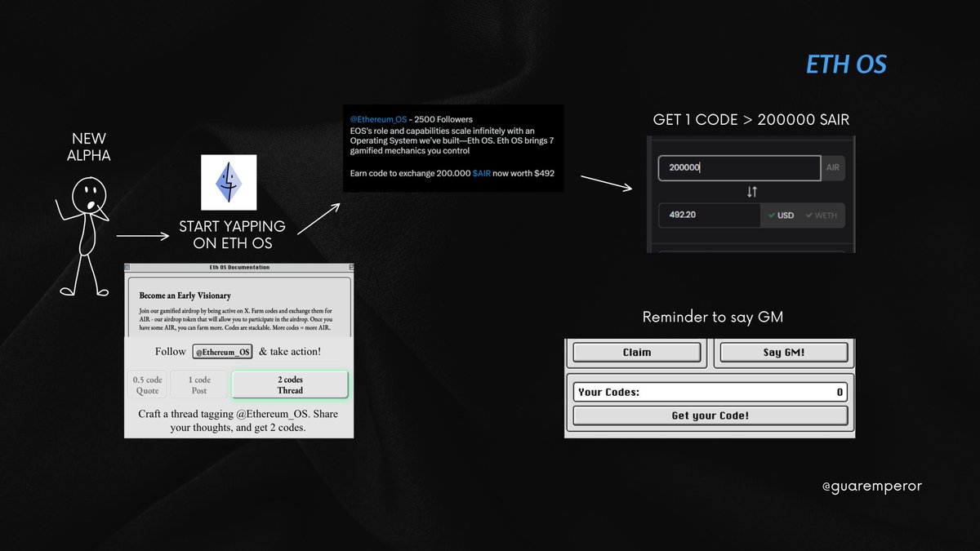Click the Claim button
This screenshot has height=551, width=980.
[x=637, y=353]
